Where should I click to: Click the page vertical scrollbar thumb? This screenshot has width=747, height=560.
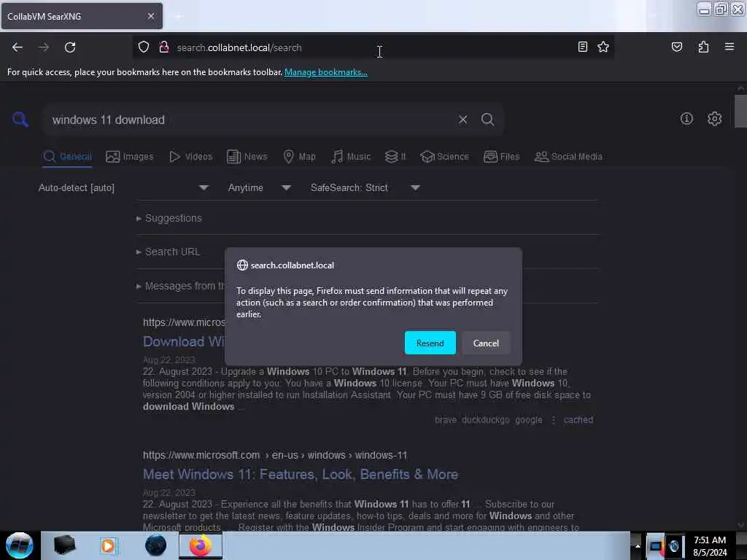(740, 111)
